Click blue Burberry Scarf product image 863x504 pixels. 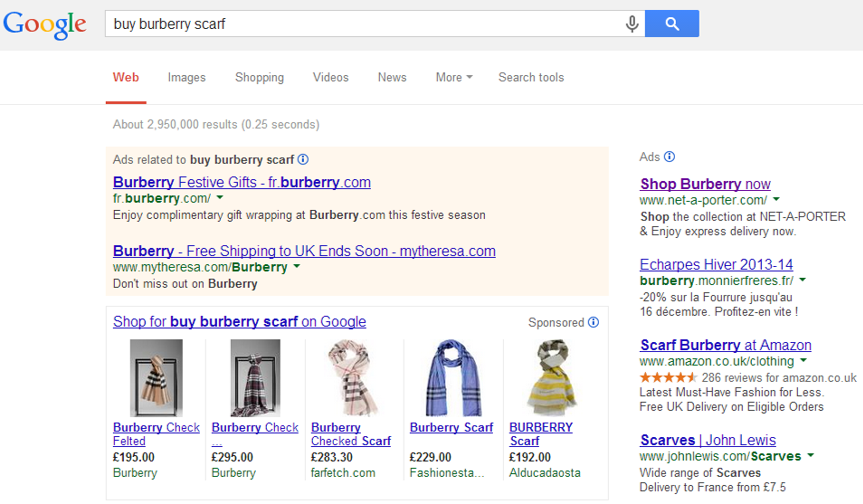coord(454,377)
